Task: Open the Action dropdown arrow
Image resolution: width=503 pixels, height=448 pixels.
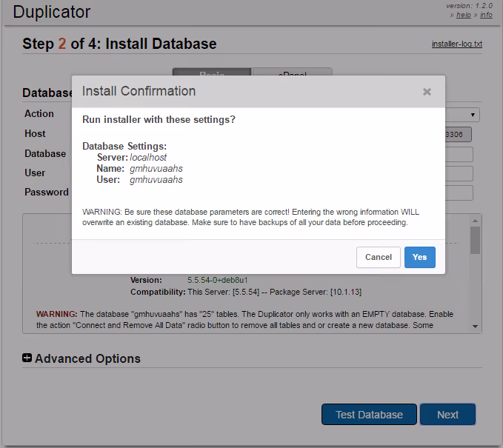Action: pos(473,115)
